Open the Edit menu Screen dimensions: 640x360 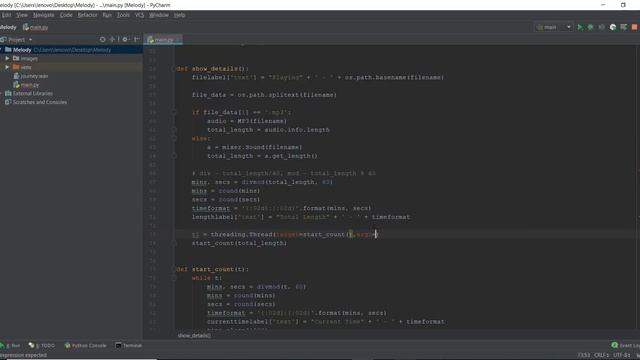click(6, 15)
